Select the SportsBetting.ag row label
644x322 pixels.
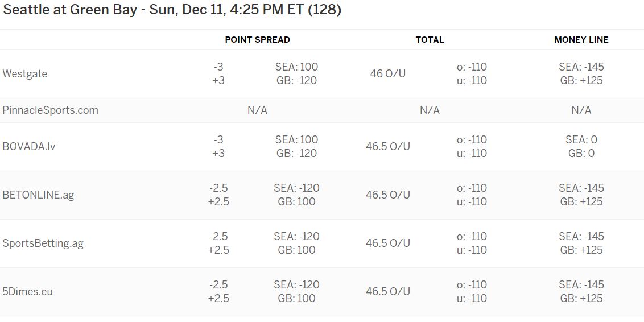coord(43,243)
